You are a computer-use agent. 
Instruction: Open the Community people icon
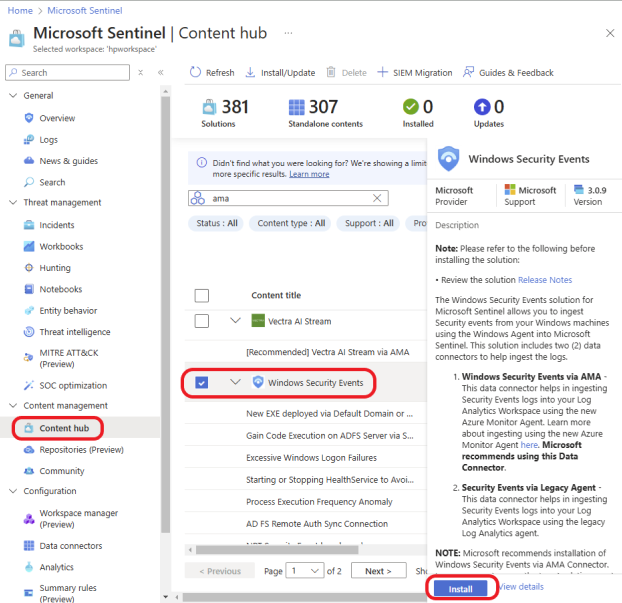click(x=29, y=471)
